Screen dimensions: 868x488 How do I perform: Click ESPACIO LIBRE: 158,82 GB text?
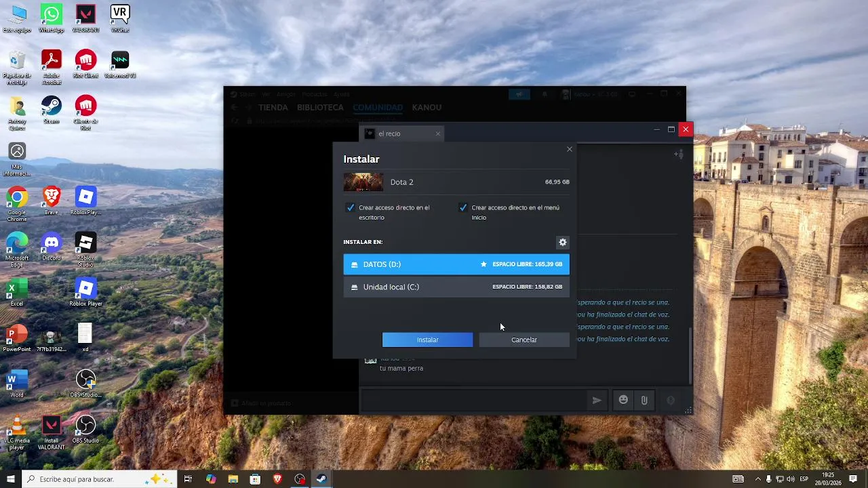(527, 287)
